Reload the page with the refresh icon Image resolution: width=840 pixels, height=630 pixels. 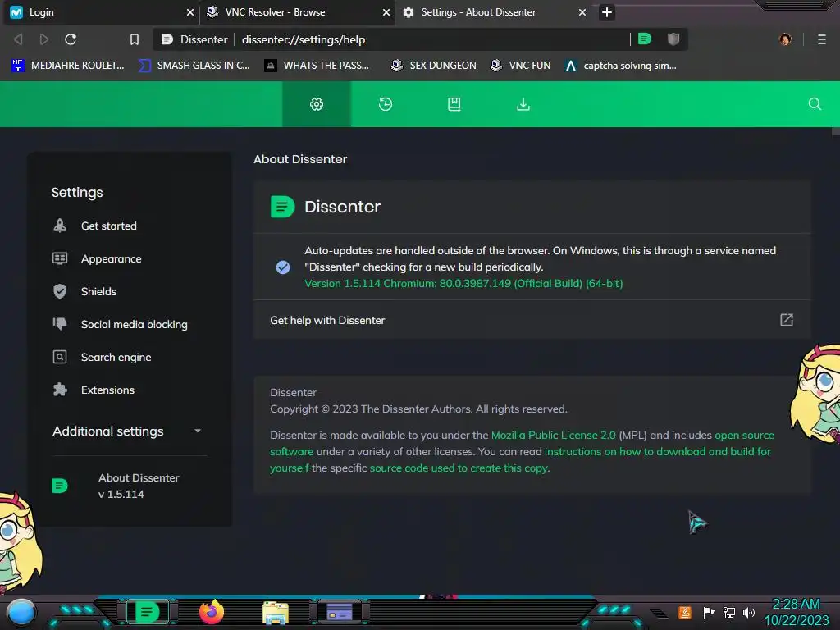pyautogui.click(x=71, y=39)
